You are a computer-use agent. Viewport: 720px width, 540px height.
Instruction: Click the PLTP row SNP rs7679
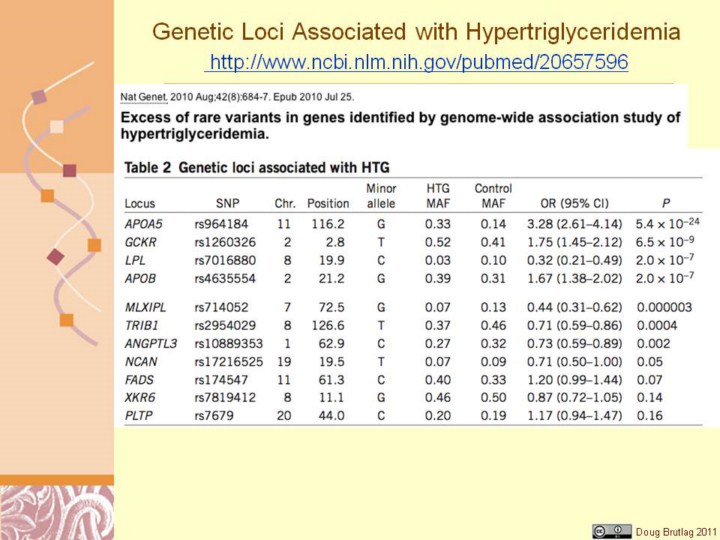coord(214,415)
